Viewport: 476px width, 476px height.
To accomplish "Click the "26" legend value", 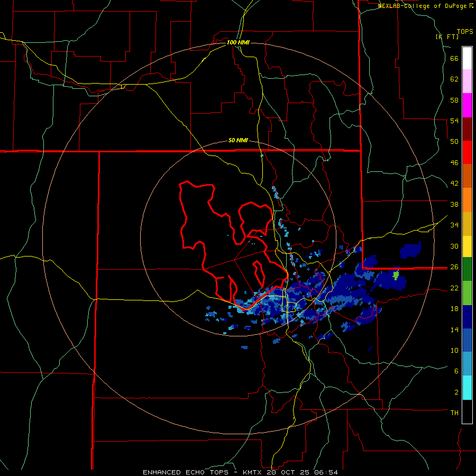I will pyautogui.click(x=454, y=267).
